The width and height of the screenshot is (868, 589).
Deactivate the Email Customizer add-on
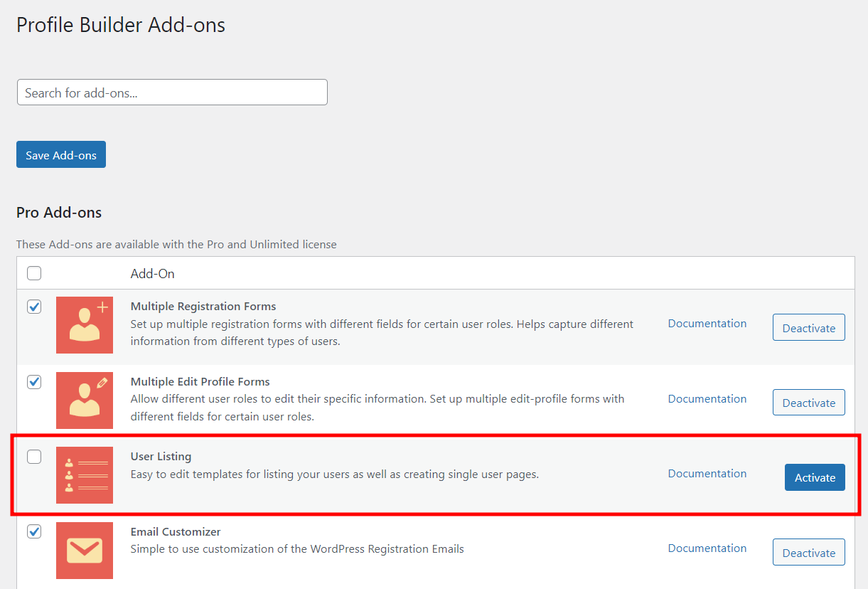(809, 553)
